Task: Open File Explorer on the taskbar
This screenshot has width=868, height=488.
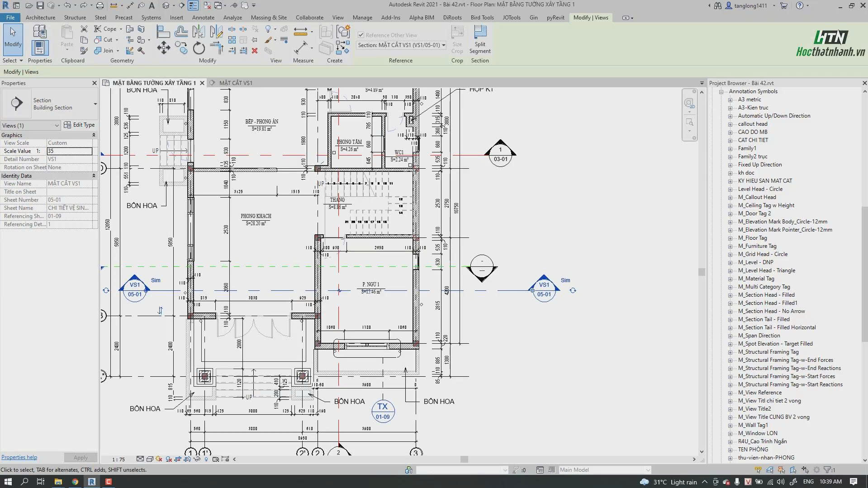Action: tap(58, 482)
